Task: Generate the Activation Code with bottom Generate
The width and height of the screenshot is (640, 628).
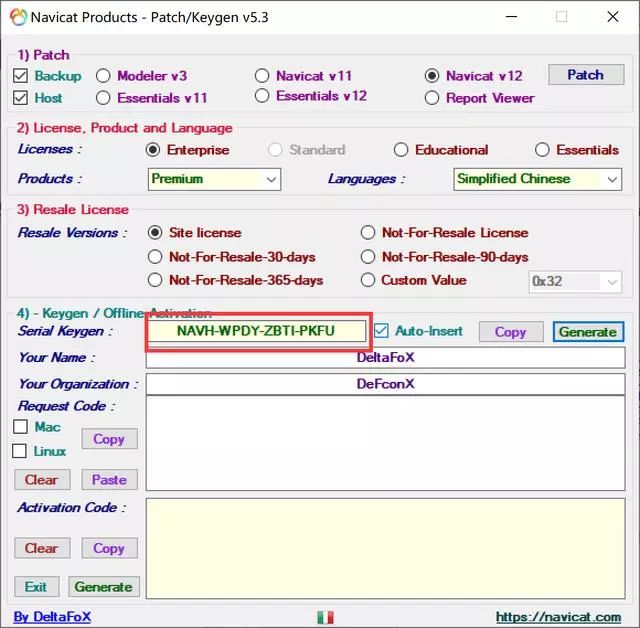Action: 104,587
